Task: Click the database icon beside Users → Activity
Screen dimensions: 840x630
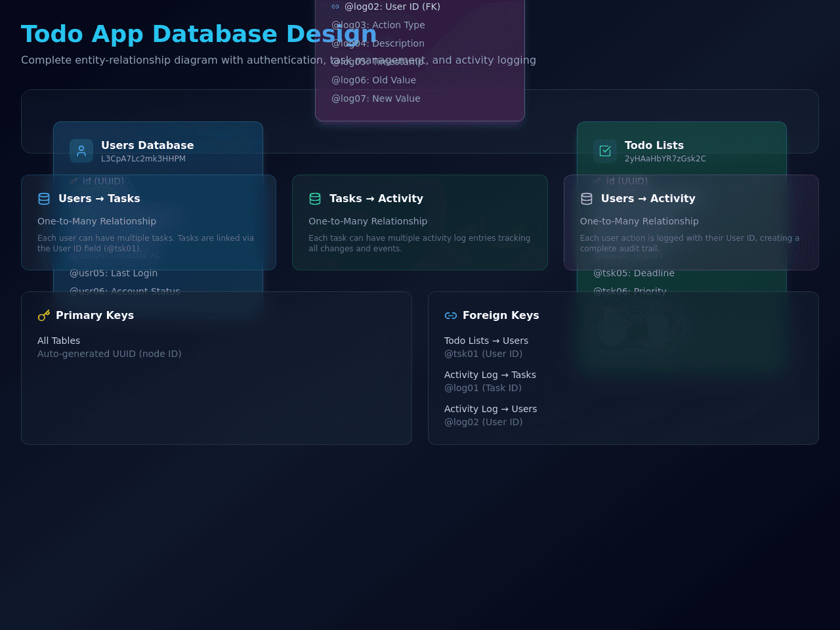Action: [587, 199]
